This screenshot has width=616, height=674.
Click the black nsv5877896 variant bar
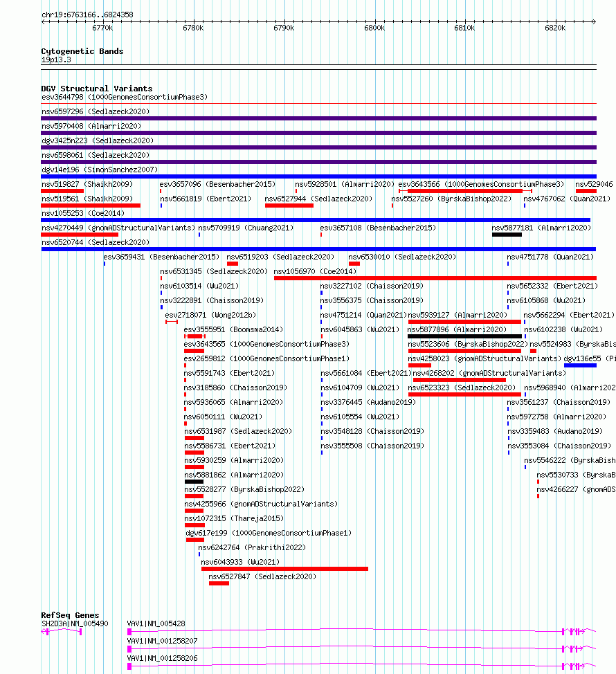tap(464, 336)
